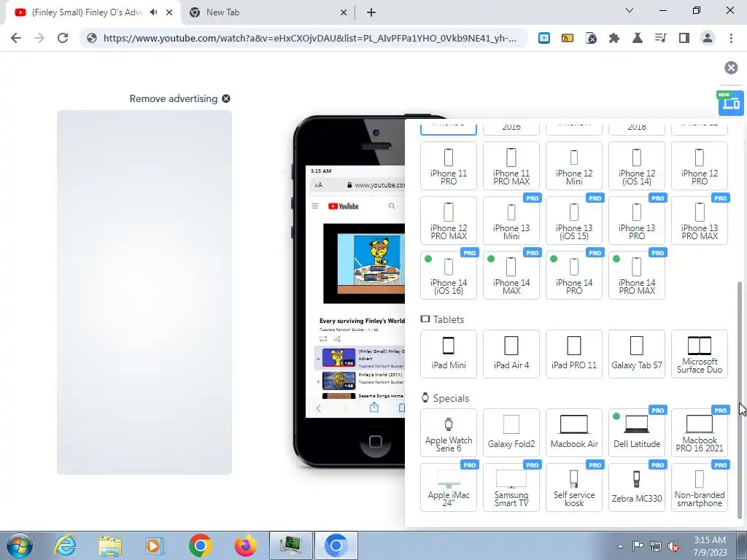Open Firefox from the taskbar

click(246, 545)
